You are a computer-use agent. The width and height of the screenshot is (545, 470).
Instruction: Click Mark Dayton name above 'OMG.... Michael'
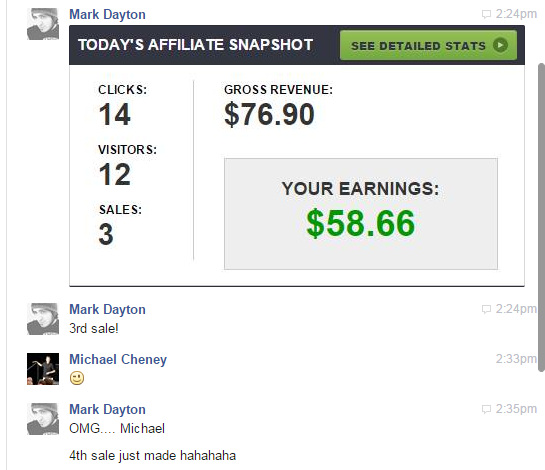(x=107, y=410)
